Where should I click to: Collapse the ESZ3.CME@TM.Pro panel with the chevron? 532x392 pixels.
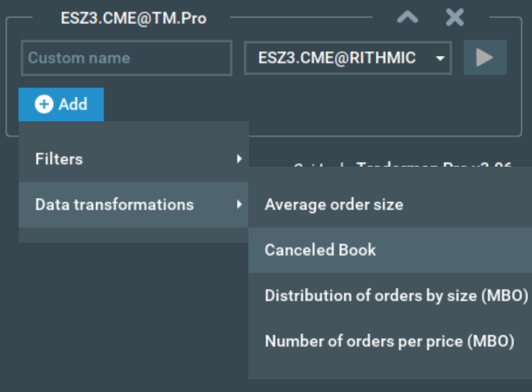[x=407, y=18]
